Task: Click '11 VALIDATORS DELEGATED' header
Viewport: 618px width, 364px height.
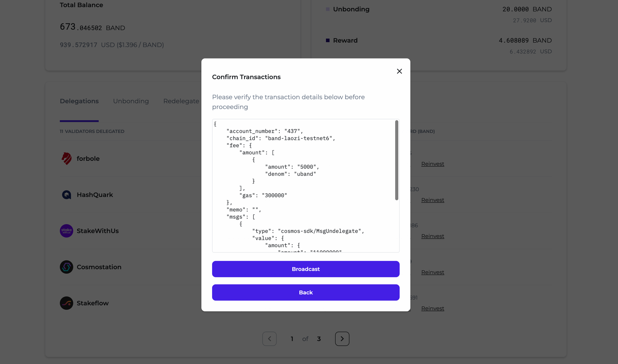Action: [92, 131]
